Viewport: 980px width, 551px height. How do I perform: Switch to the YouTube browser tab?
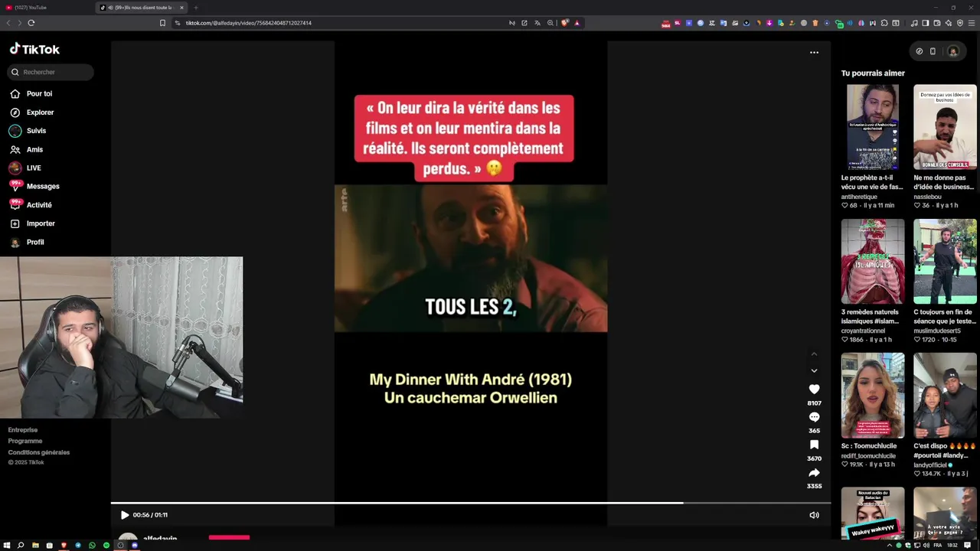(x=46, y=8)
